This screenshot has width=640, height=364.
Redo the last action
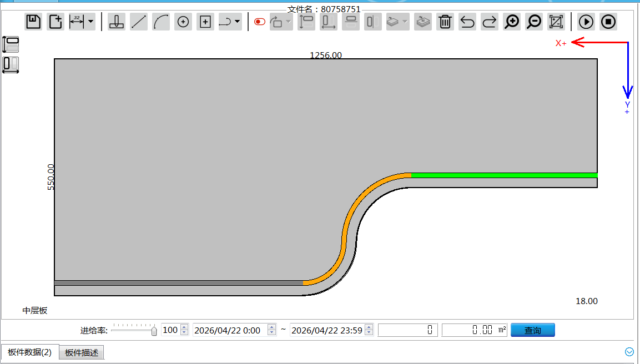coord(490,22)
